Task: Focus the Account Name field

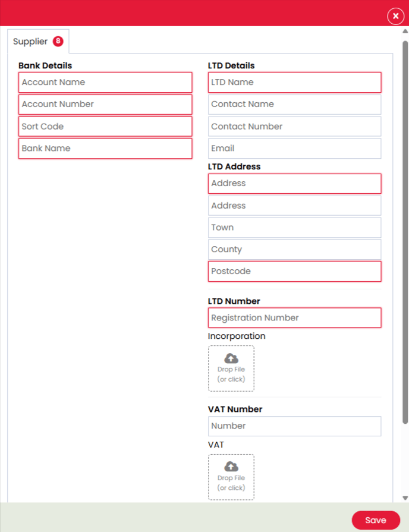Action: pyautogui.click(x=105, y=83)
